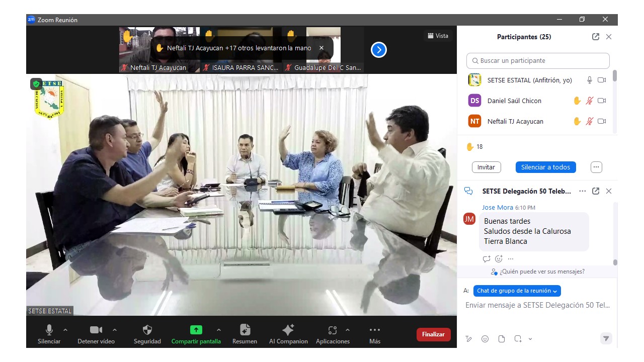The height and width of the screenshot is (362, 644).
Task: Launch AI Companion
Action: tap(288, 330)
